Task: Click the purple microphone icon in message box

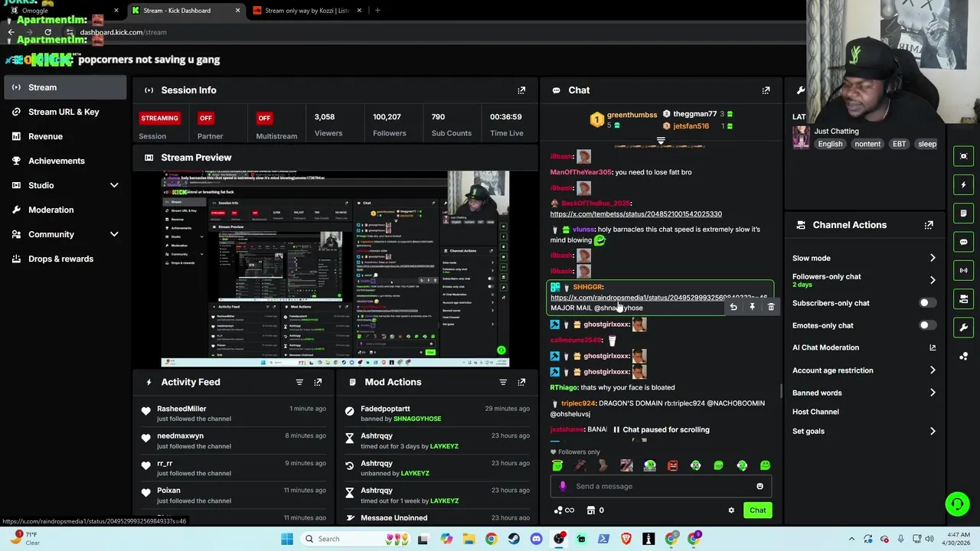Action: (563, 486)
